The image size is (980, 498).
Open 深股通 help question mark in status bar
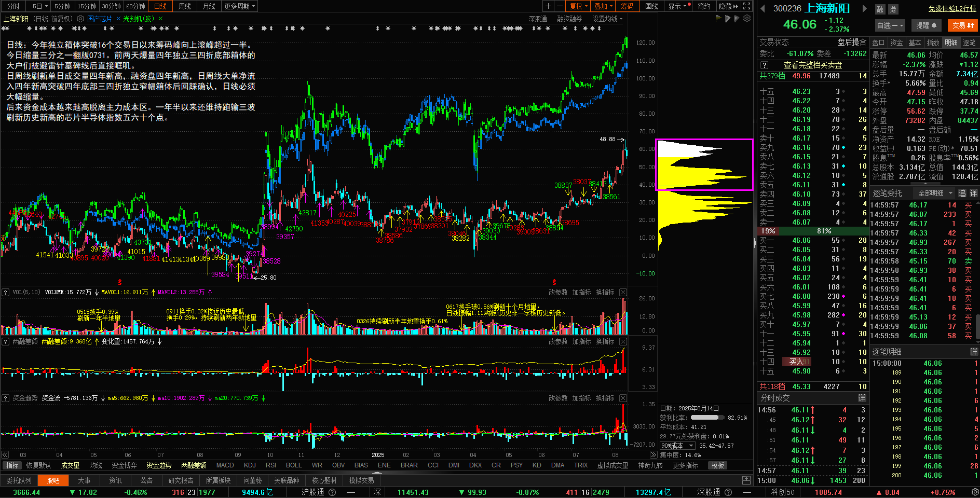click(728, 492)
